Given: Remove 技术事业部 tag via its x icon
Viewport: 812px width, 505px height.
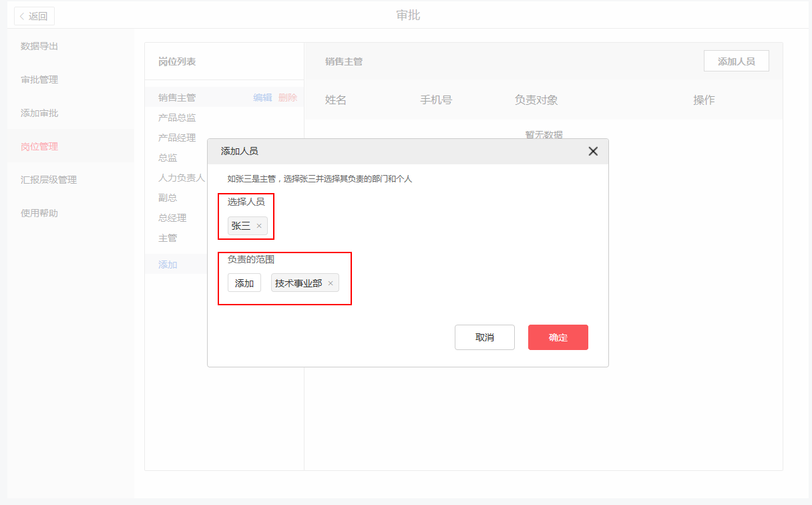Looking at the screenshot, I should pos(331,283).
